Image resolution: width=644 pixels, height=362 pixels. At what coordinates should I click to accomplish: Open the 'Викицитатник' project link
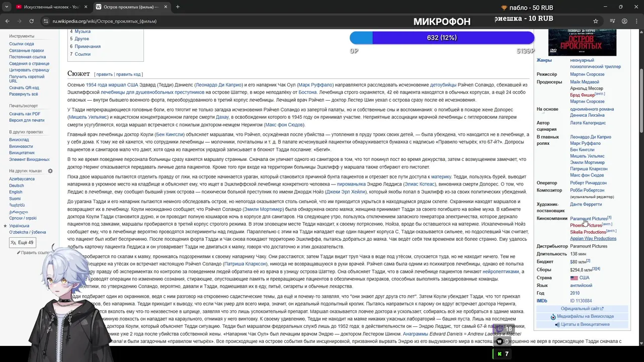click(x=22, y=153)
